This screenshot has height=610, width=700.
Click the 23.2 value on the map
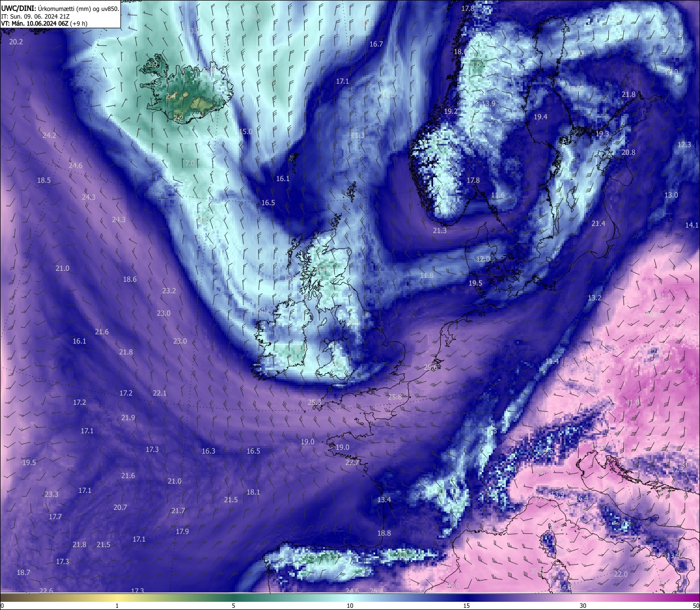[170, 291]
